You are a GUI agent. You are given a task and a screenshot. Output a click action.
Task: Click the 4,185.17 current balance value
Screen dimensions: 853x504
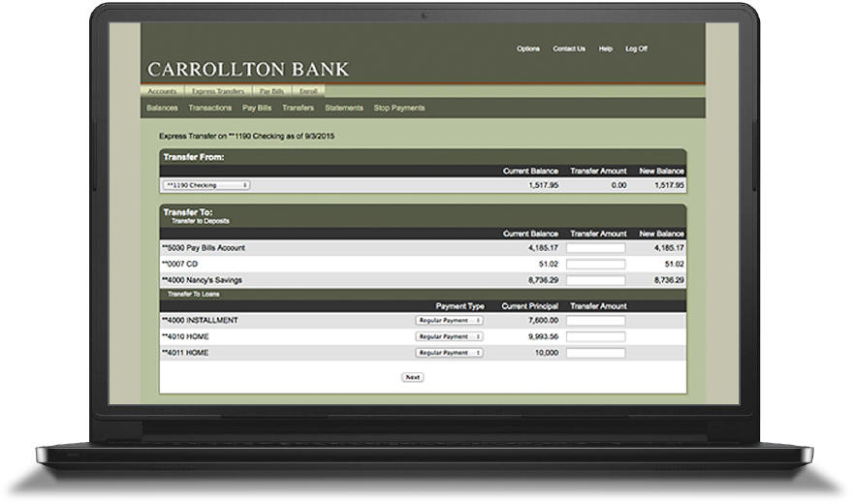point(544,248)
